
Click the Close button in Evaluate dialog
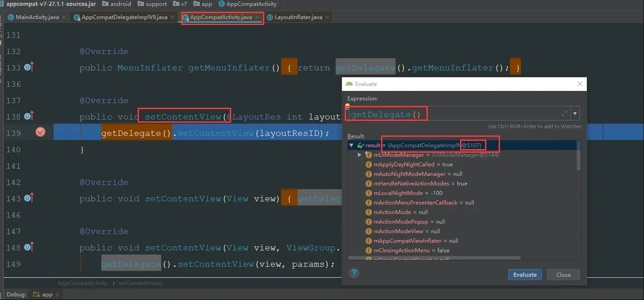coord(563,275)
